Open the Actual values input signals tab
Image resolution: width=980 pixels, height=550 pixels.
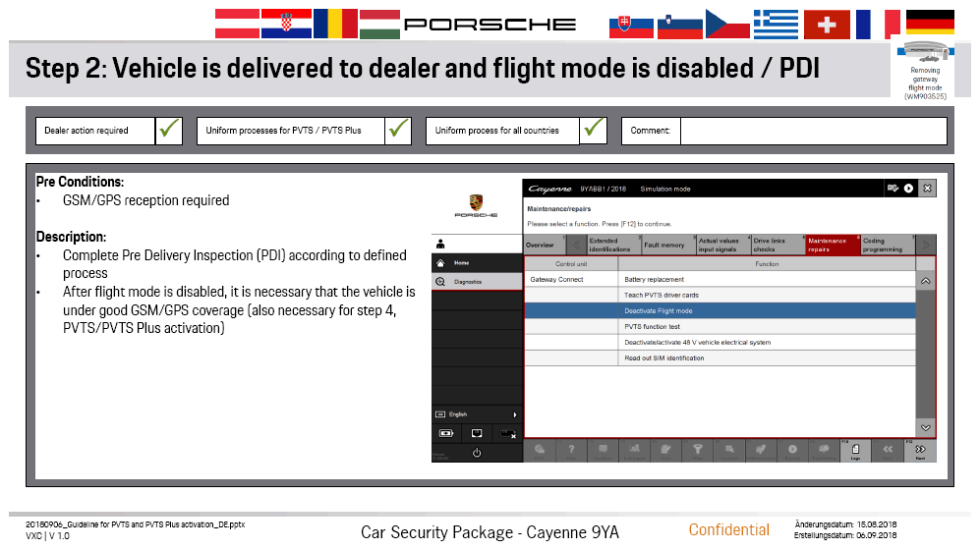pyautogui.click(x=723, y=245)
